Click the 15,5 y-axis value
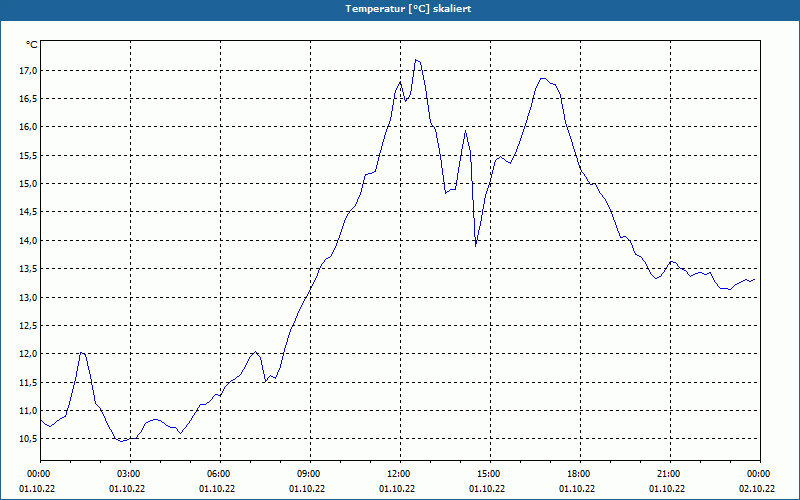 (x=29, y=156)
